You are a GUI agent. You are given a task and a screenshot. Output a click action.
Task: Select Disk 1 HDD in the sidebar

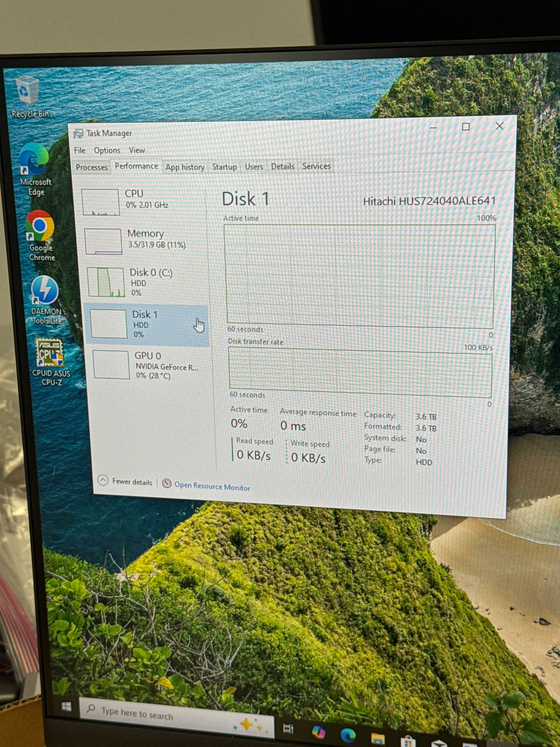click(x=148, y=325)
